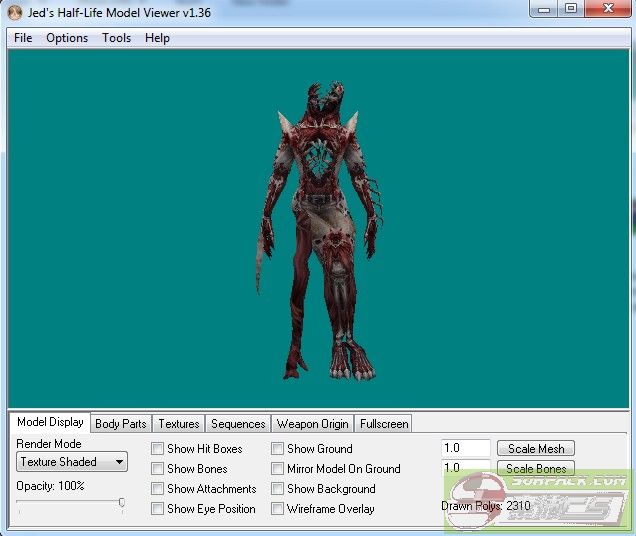Image resolution: width=636 pixels, height=536 pixels.
Task: Click the Scale Mesh button
Action: click(536, 449)
